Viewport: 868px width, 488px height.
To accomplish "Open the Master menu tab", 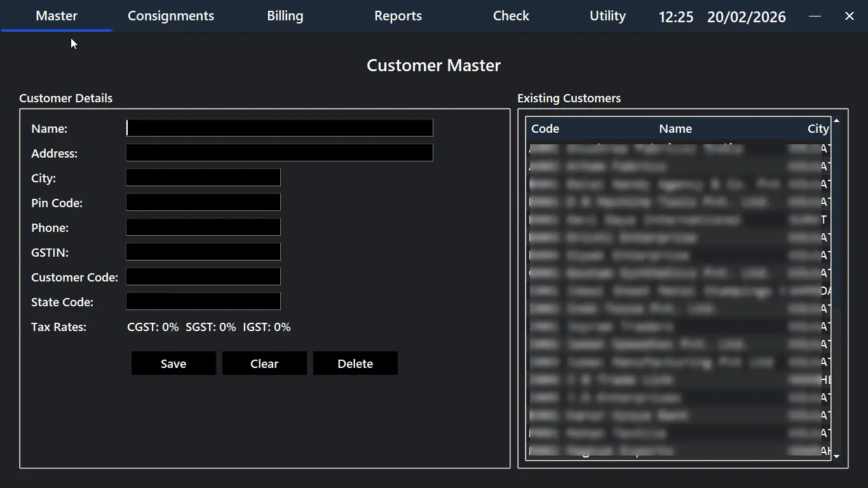I will (x=57, y=16).
